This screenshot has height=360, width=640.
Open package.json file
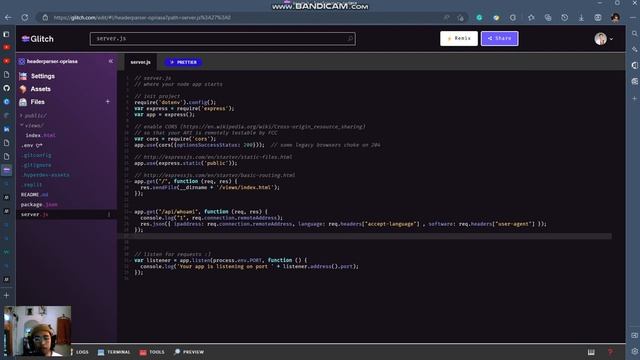39,204
